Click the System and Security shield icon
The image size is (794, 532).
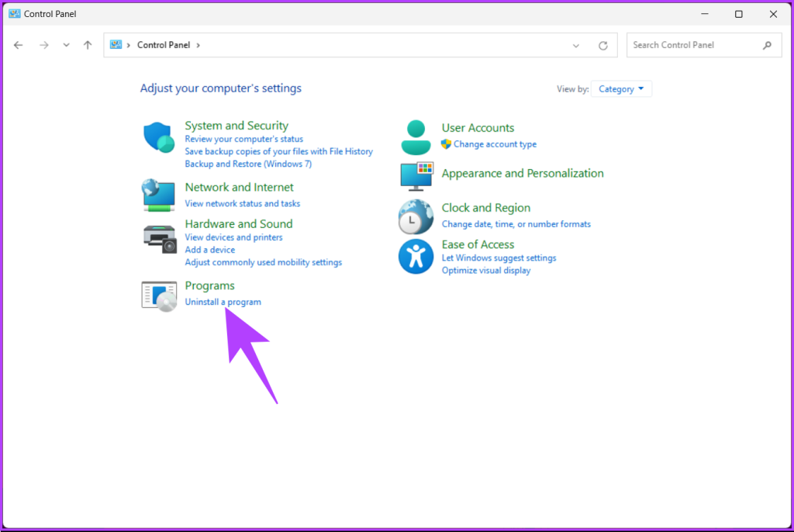158,138
